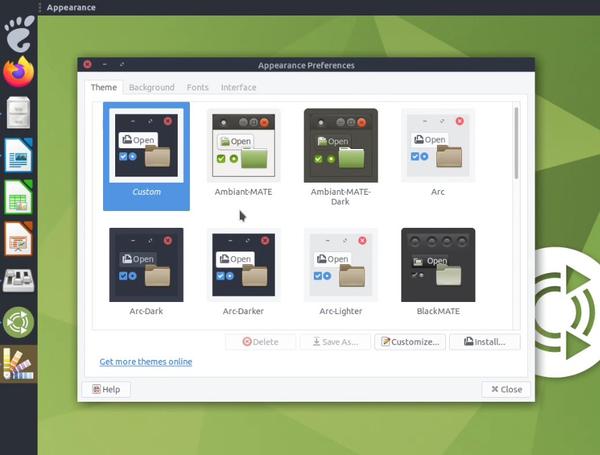Open the Customize... theme dialog
The height and width of the screenshot is (455, 600).
[x=410, y=342]
